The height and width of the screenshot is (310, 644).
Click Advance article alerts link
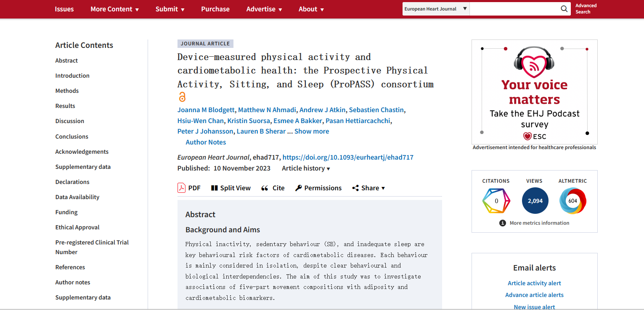point(534,295)
